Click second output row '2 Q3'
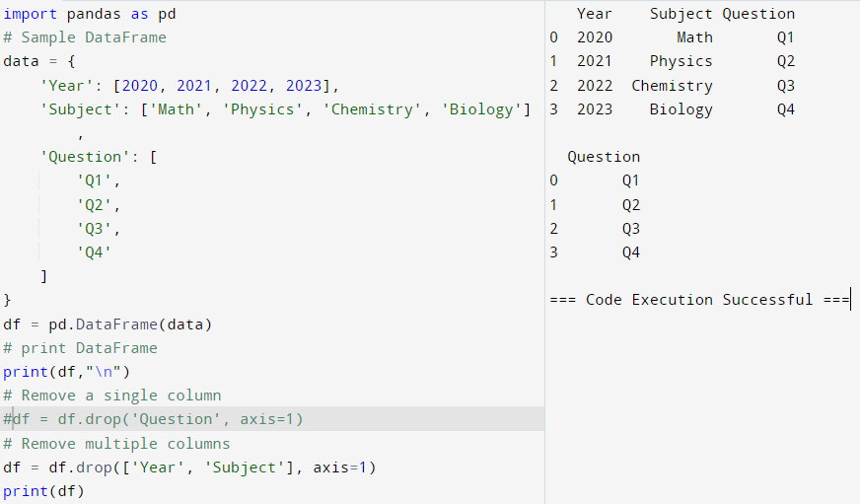Image resolution: width=860 pixels, height=504 pixels. (x=595, y=229)
